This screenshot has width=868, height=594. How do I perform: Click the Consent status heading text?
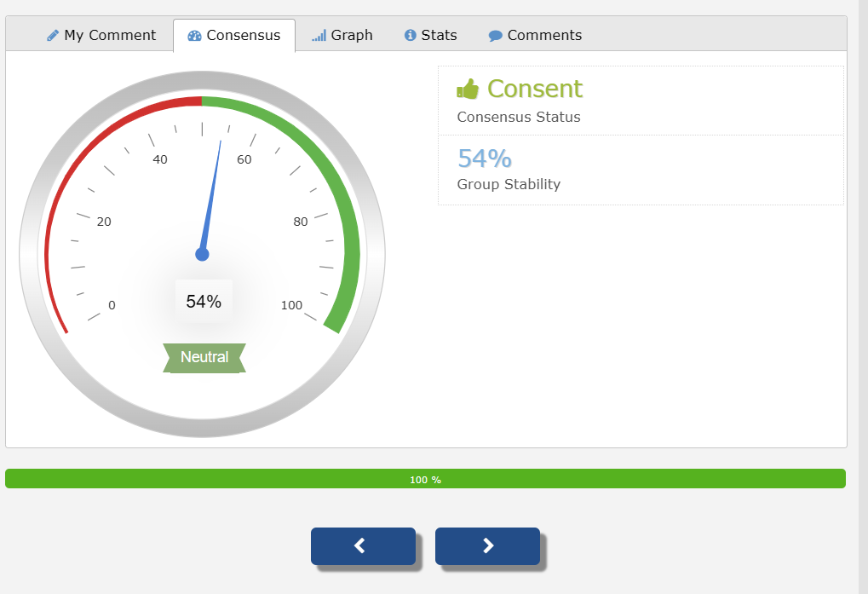(534, 89)
